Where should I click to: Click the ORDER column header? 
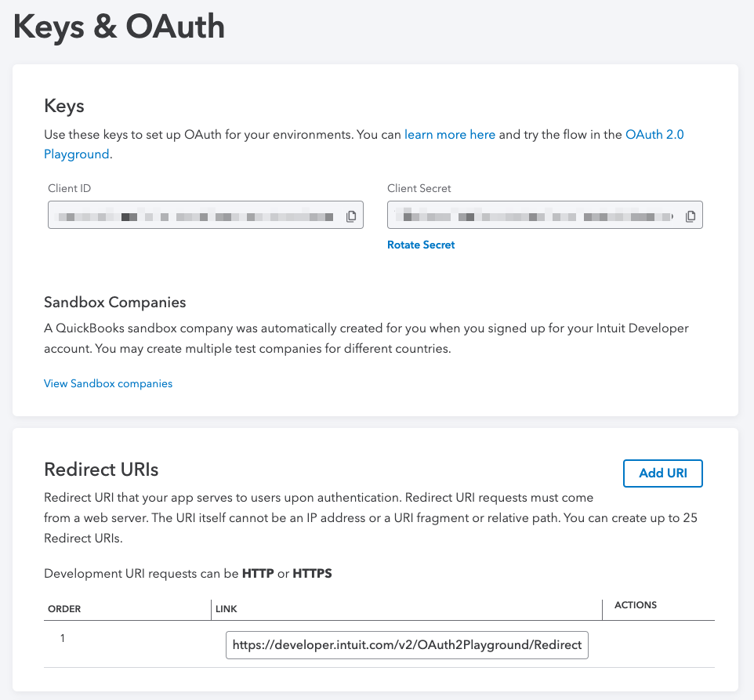tap(65, 609)
